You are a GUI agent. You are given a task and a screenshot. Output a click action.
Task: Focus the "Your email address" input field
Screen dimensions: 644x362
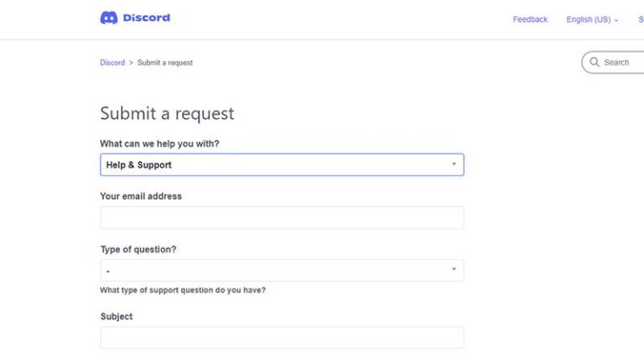(x=282, y=218)
